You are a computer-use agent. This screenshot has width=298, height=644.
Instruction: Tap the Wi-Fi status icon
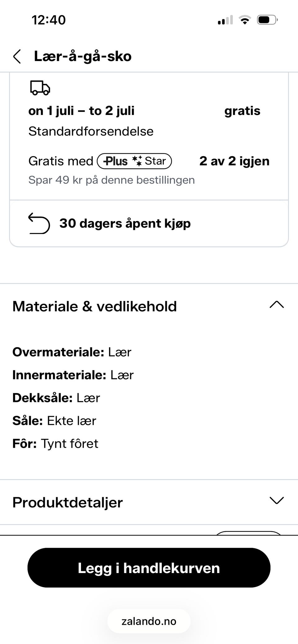pyautogui.click(x=245, y=20)
